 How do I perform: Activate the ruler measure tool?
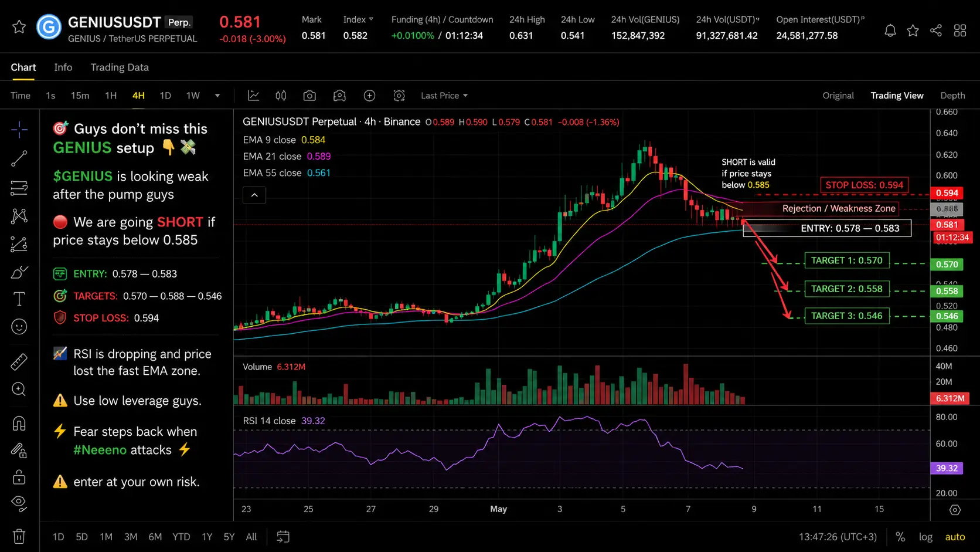[19, 362]
